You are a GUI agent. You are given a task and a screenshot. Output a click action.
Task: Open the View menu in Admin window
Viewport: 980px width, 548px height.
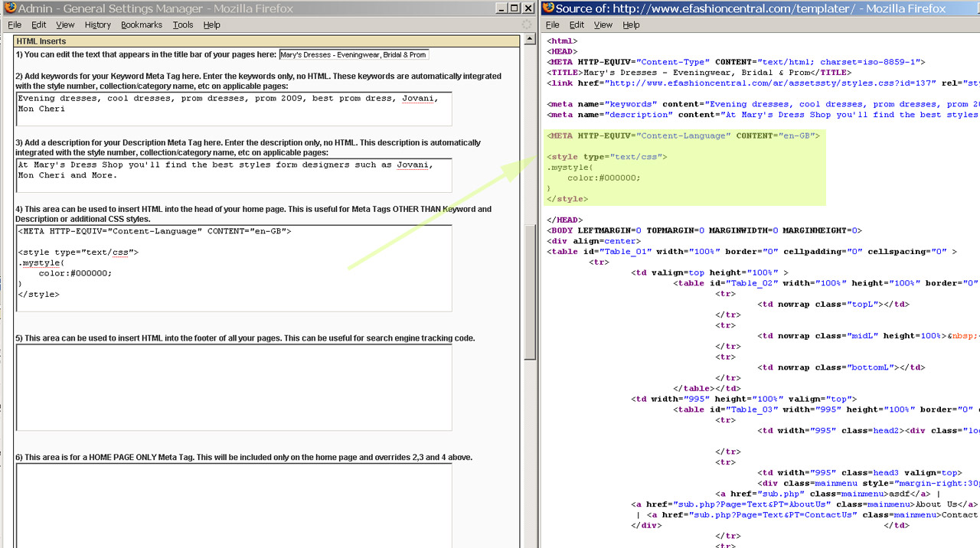[65, 24]
